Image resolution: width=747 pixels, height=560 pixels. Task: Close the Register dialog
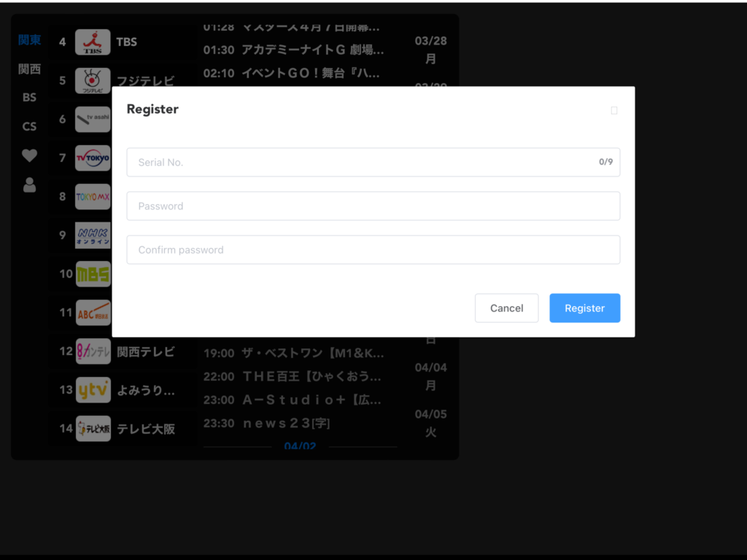pos(614,111)
